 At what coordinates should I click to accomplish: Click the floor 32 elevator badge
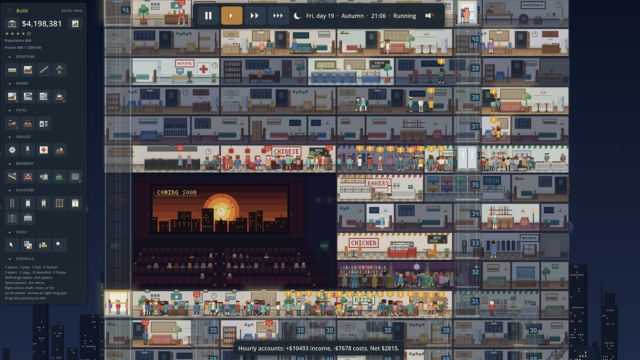point(475,272)
